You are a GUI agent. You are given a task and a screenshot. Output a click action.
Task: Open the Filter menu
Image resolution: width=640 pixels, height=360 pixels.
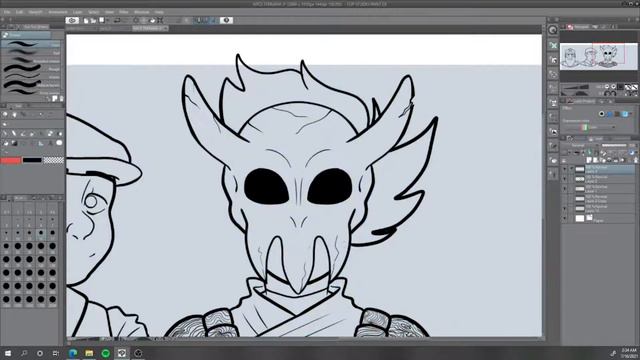(x=124, y=12)
